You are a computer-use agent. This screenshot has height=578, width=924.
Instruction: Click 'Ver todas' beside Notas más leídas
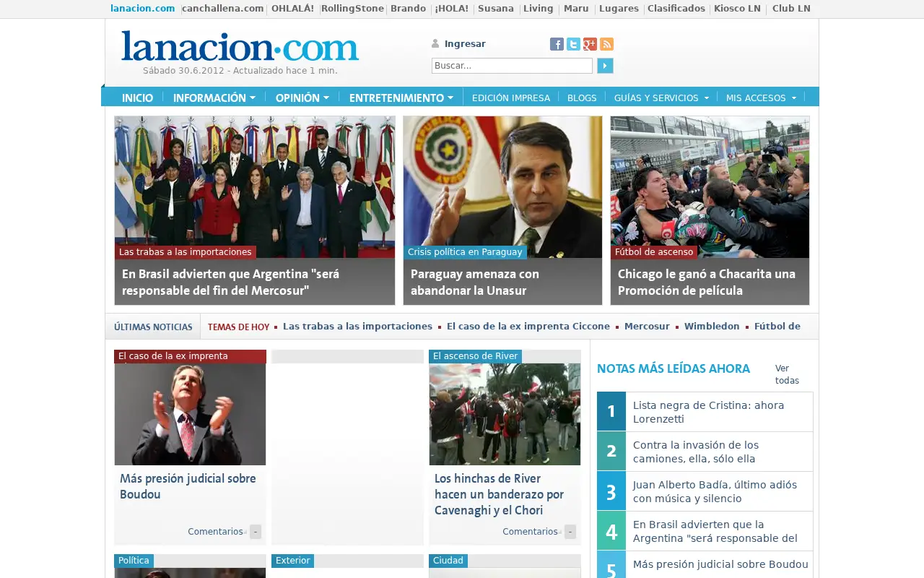[787, 374]
